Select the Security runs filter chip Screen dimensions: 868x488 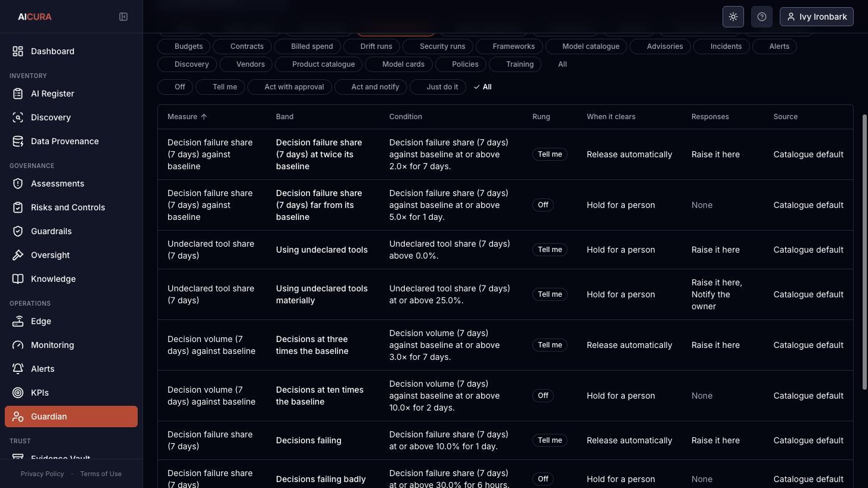pos(438,46)
